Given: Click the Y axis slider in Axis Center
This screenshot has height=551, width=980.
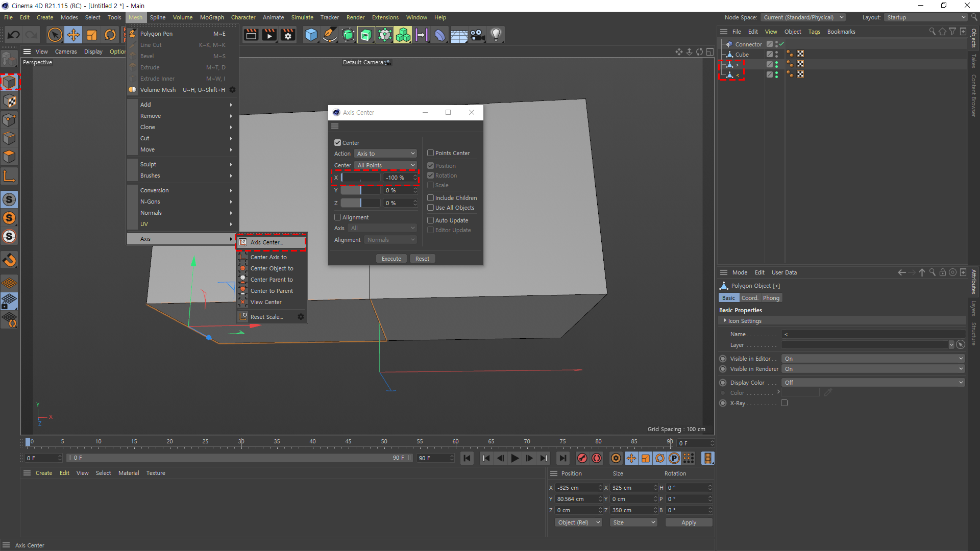Looking at the screenshot, I should tap(360, 190).
